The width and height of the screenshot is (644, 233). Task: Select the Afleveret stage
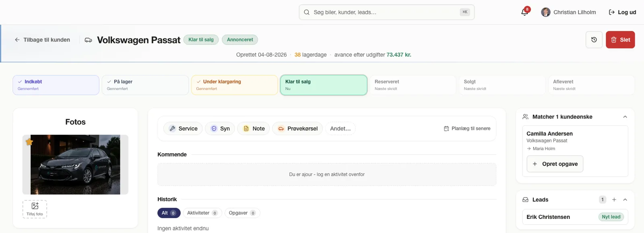591,85
